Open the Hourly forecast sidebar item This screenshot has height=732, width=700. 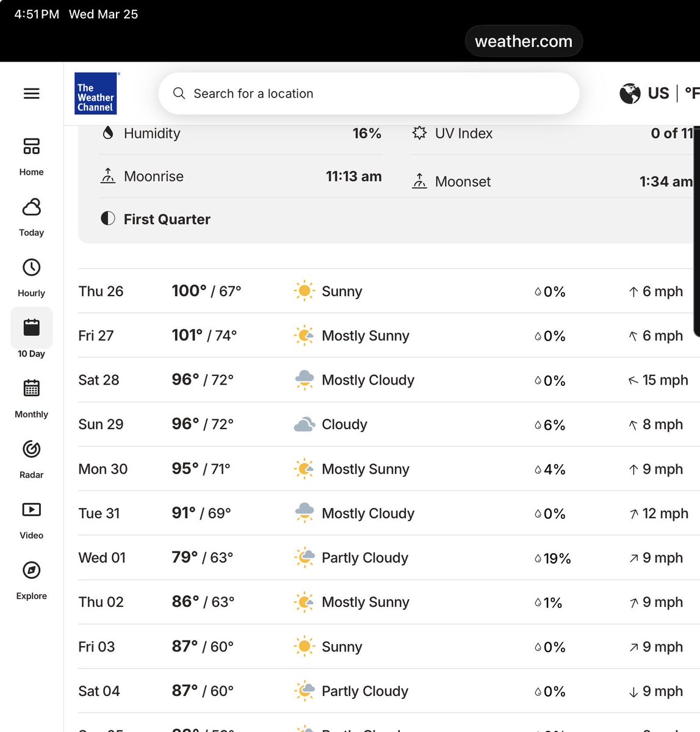[x=31, y=278]
